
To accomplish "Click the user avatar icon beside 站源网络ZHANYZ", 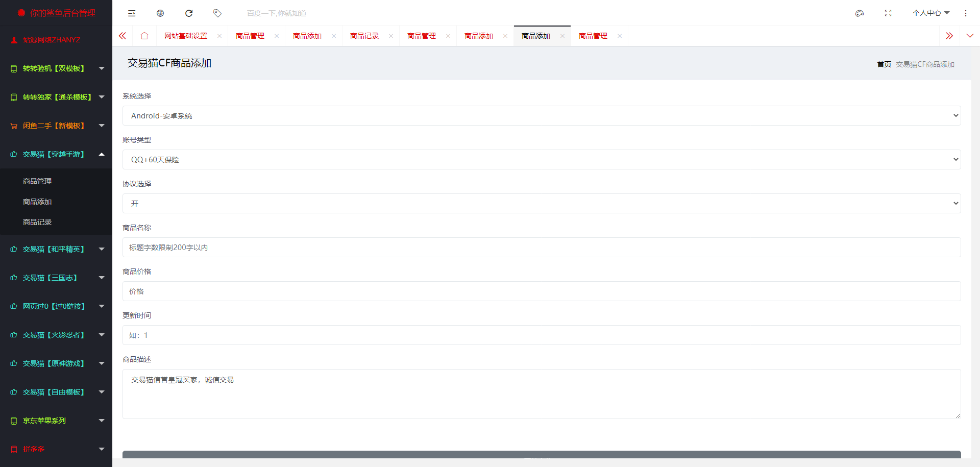I will 14,40.
